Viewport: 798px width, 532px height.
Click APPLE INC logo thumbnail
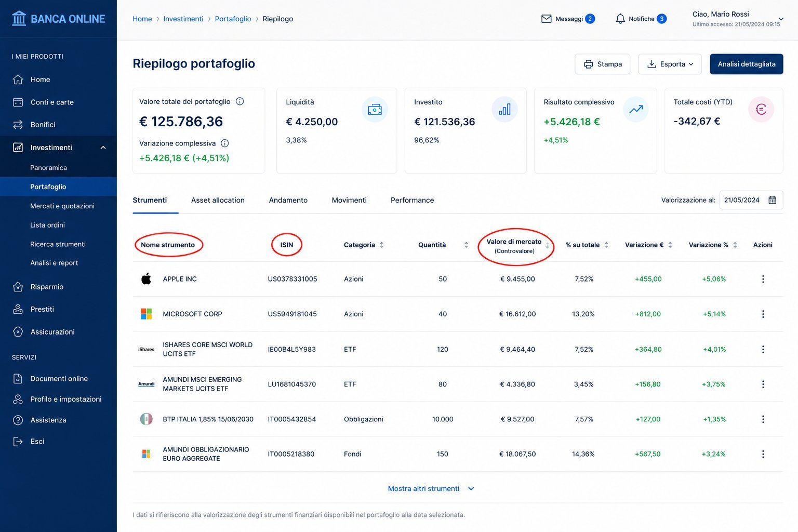tap(147, 279)
